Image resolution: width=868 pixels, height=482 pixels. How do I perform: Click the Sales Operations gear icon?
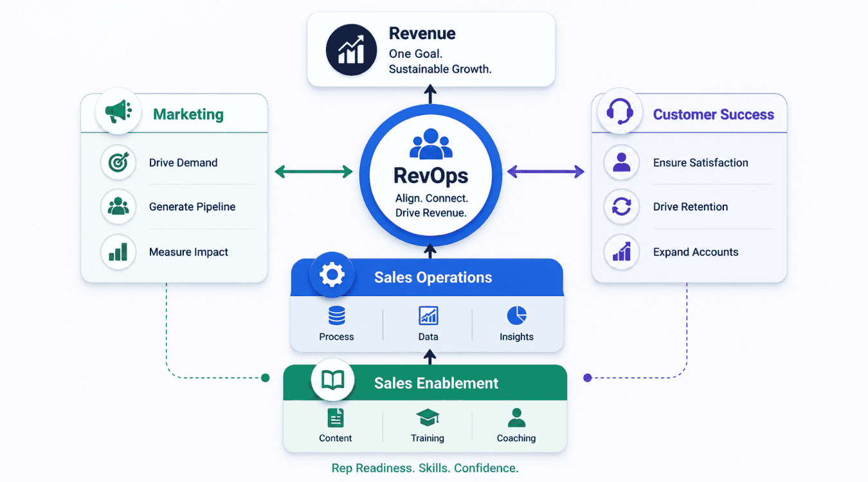(x=332, y=275)
